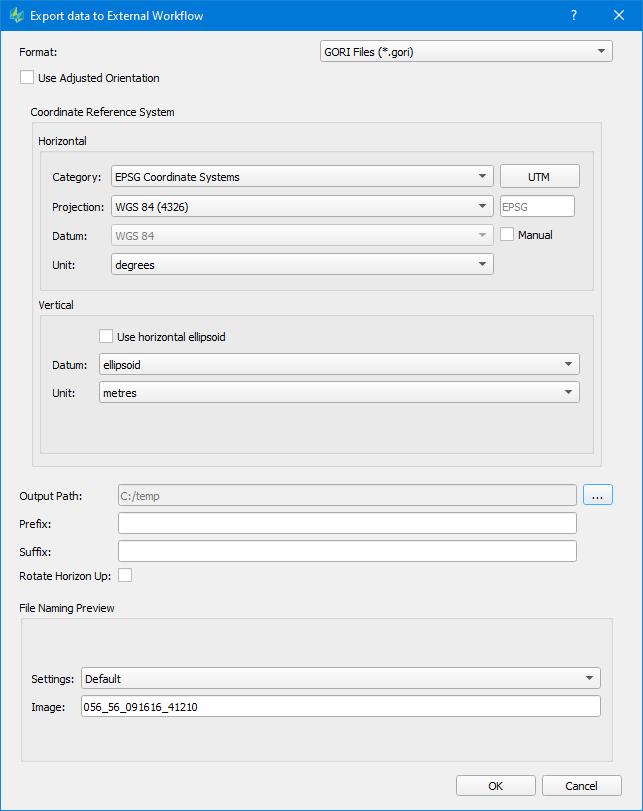Open the Settings Default dropdown
The width and height of the screenshot is (643, 811).
(340, 679)
